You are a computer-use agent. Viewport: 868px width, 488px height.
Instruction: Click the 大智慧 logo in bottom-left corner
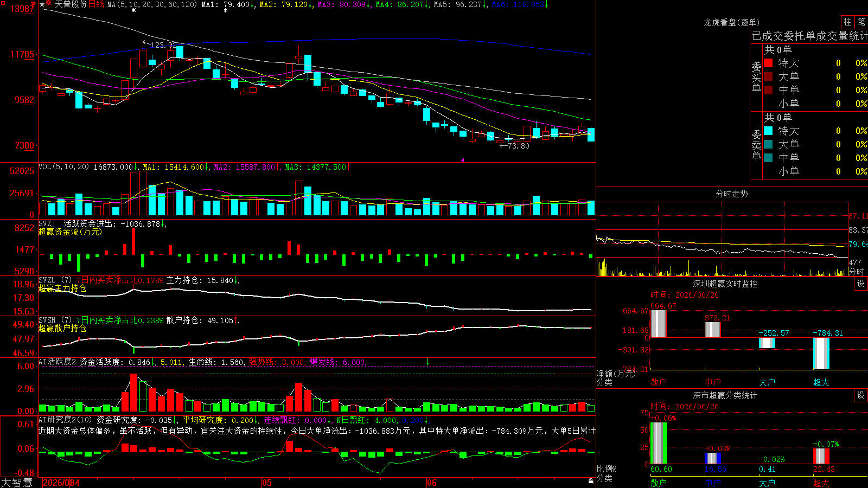17,483
